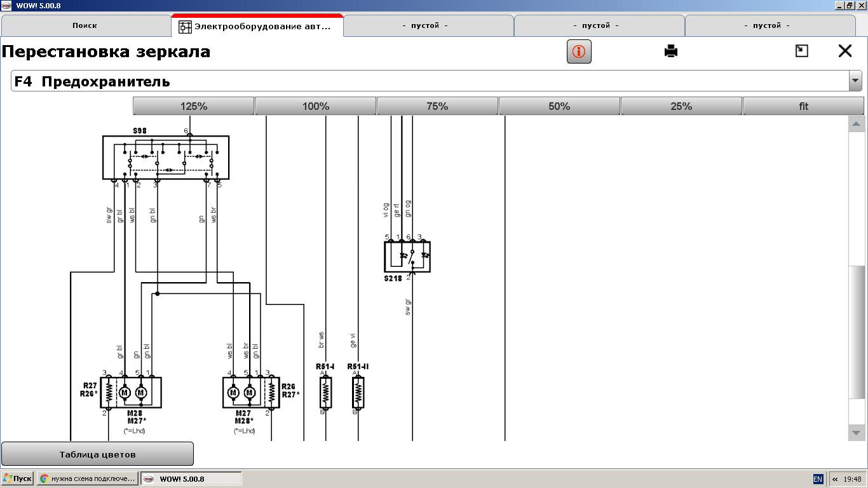Set diagram zoom to 100%
868x488 pixels.
click(316, 106)
